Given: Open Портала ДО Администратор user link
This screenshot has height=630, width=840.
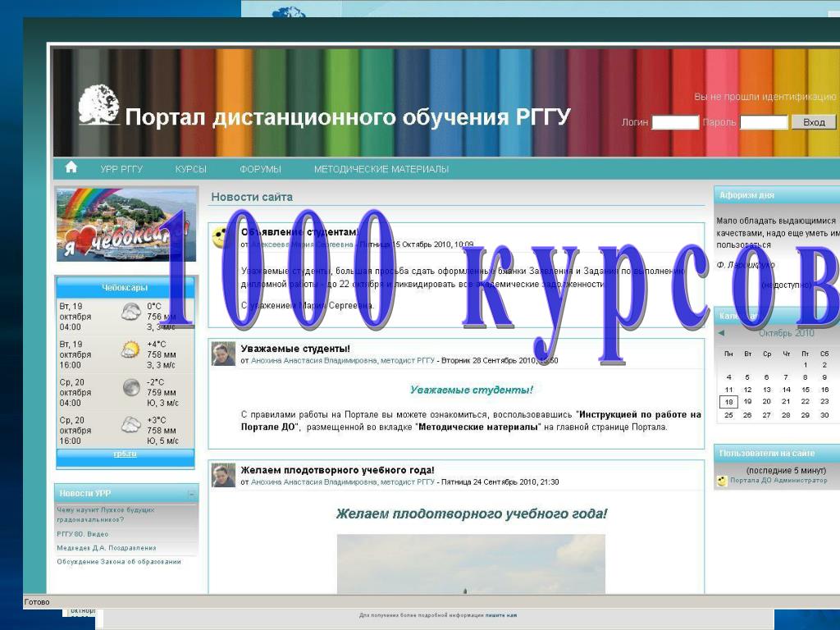Looking at the screenshot, I should tap(778, 481).
